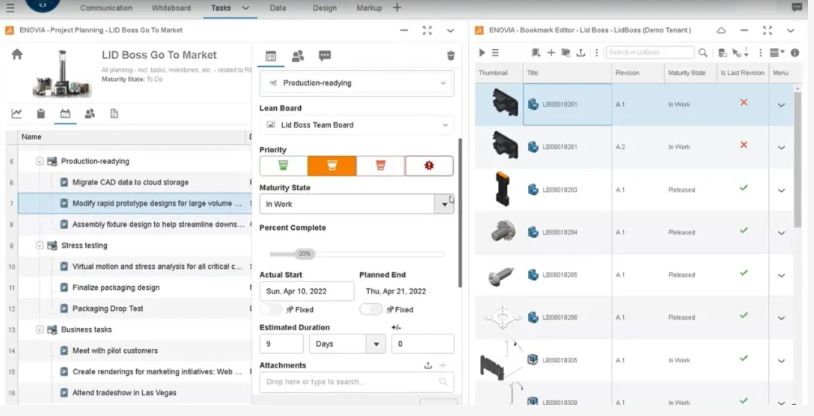Set priority to high with the red bucket
The image size is (814, 416).
[x=381, y=166]
